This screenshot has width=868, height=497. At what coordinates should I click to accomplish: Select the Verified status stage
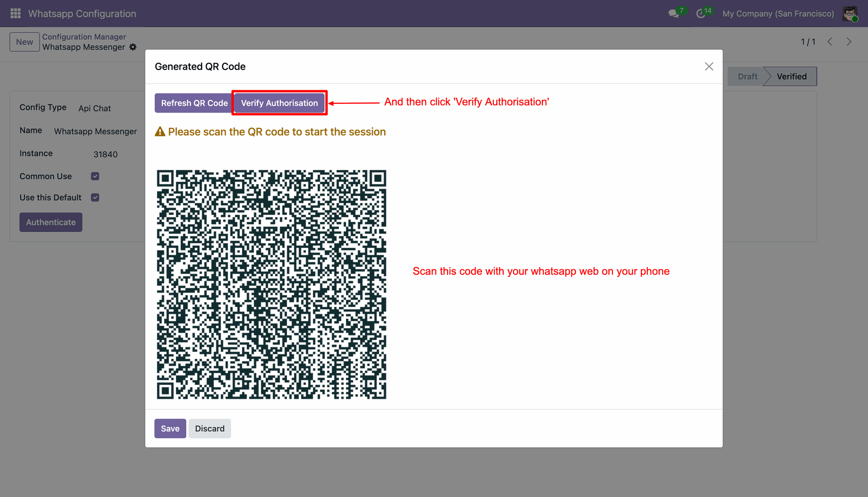coord(792,76)
